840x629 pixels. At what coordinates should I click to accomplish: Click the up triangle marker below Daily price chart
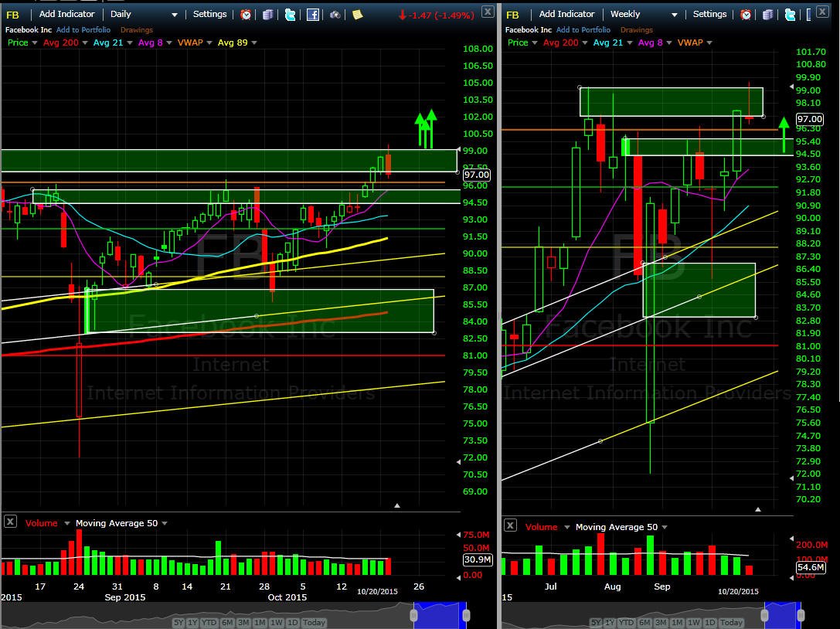pyautogui.click(x=397, y=505)
